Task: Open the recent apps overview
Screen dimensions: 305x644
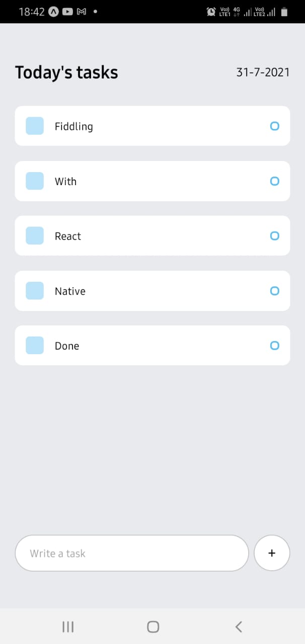Action: click(x=67, y=627)
